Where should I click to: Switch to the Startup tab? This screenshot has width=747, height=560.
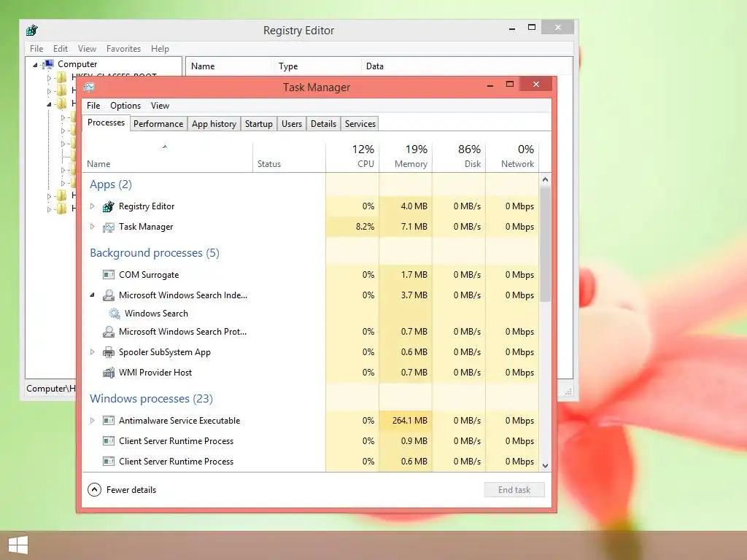click(x=259, y=124)
